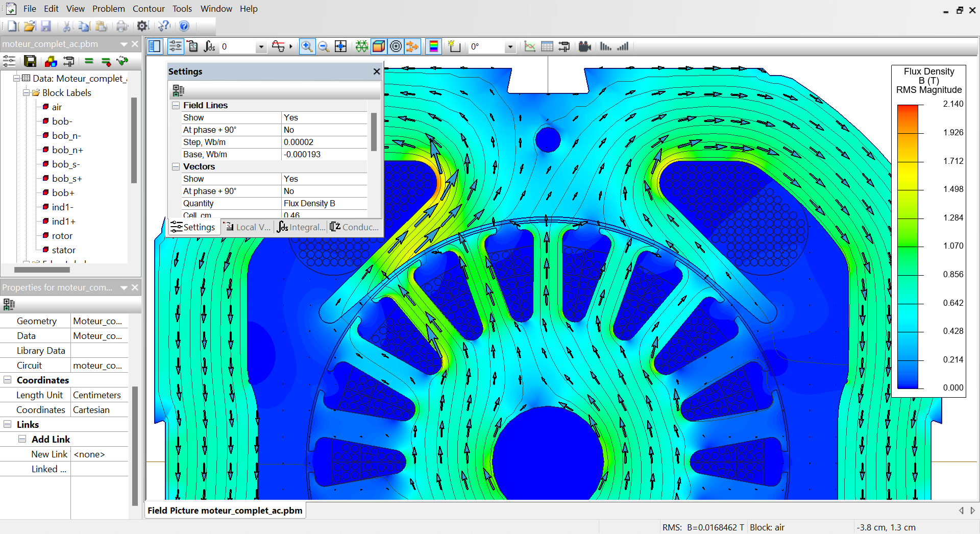Click the field table grid icon

click(x=547, y=47)
